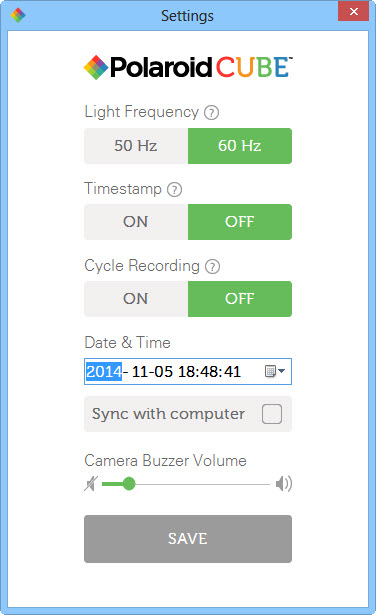Select 50 Hz light frequency

point(136,146)
